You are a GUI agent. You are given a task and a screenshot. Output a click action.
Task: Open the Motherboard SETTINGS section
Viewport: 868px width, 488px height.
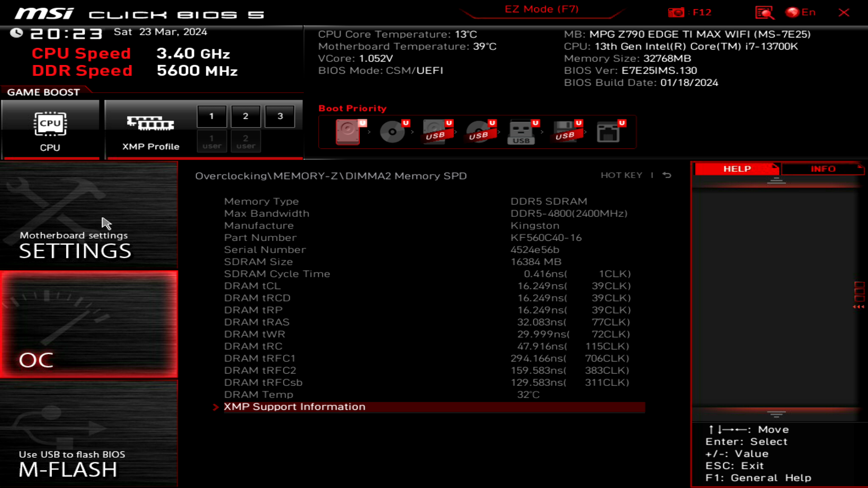[x=89, y=216]
